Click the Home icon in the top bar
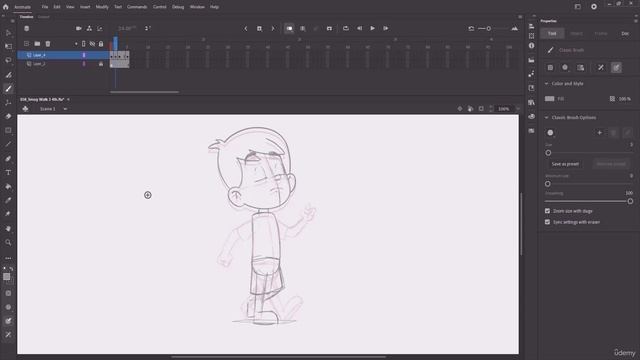The width and height of the screenshot is (640, 360). click(5, 7)
